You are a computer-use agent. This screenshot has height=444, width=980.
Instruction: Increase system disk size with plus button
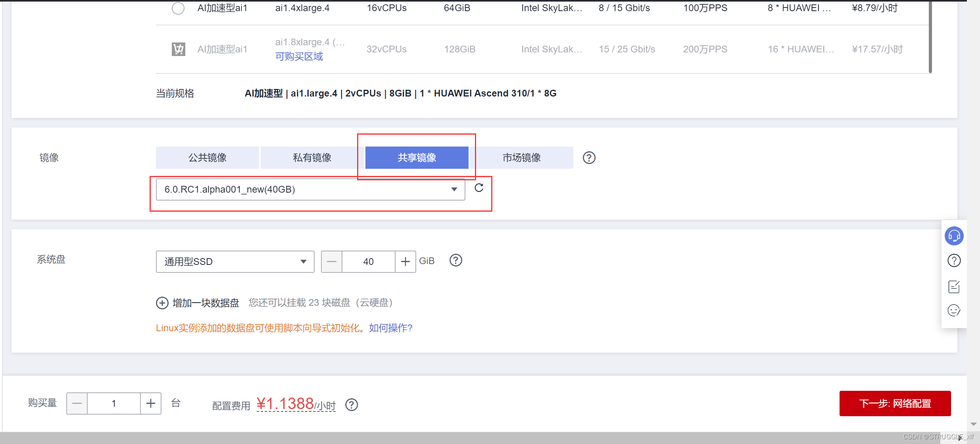coord(405,262)
